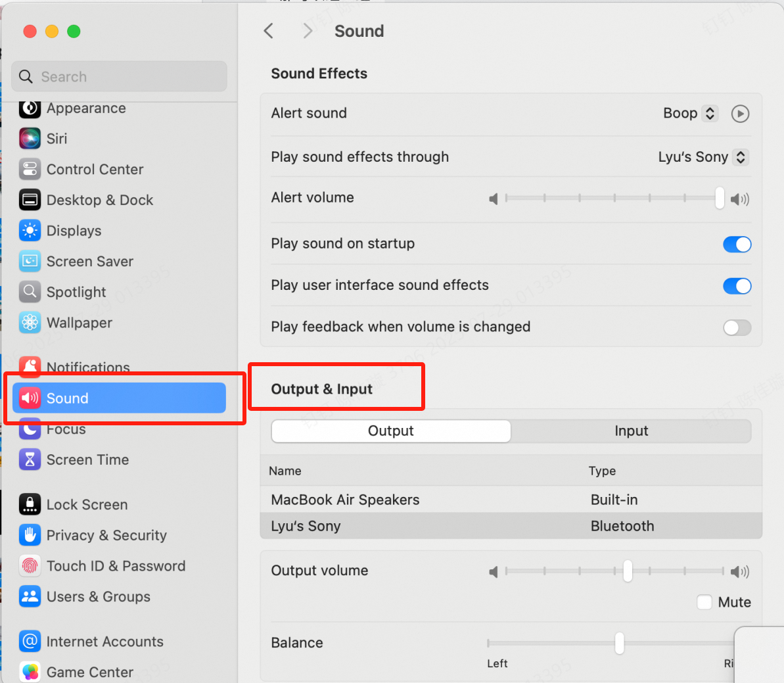The image size is (784, 683).
Task: Select the Lyu's Sony Bluetooth row
Action: [511, 526]
